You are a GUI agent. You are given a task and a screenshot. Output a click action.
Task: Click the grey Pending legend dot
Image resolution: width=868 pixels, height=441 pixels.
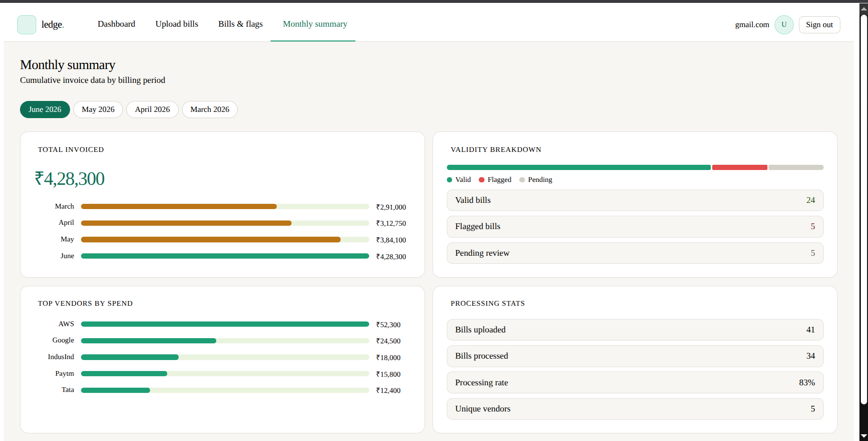[x=522, y=180]
